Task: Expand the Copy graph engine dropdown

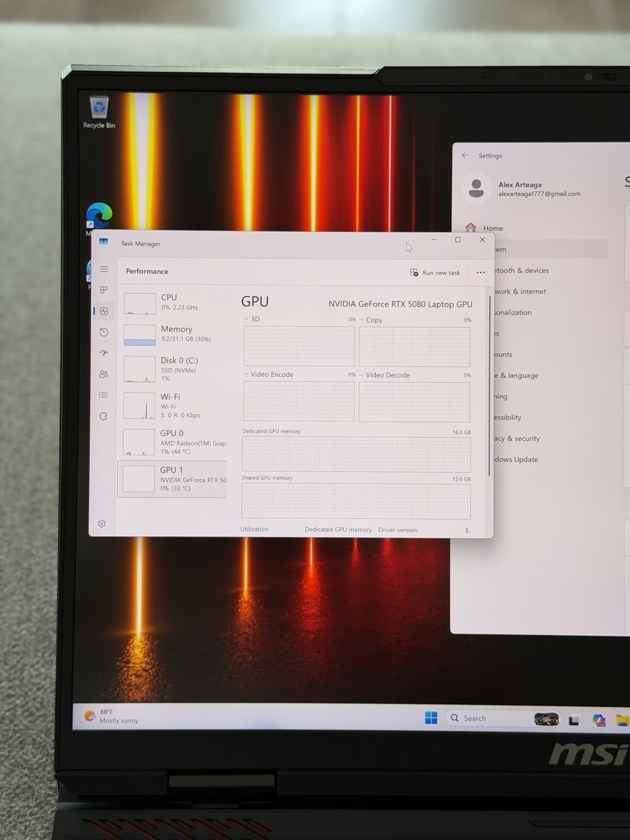Action: 371,320
